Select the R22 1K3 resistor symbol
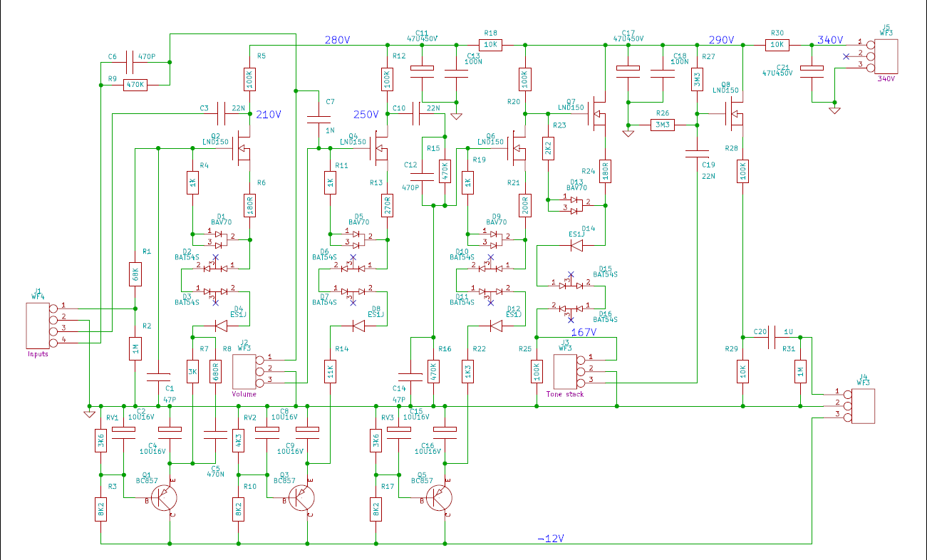Image resolution: width=927 pixels, height=560 pixels. tap(467, 371)
